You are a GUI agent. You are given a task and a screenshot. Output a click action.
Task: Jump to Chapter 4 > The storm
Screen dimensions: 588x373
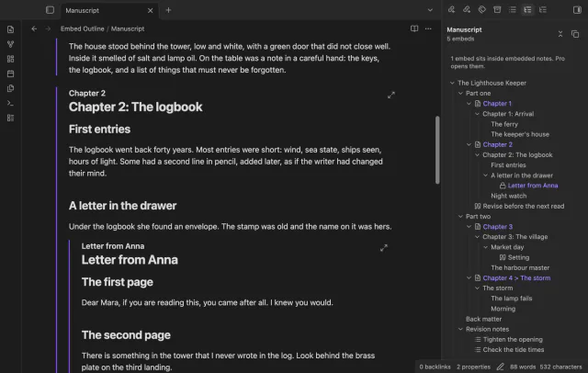pyautogui.click(x=516, y=277)
